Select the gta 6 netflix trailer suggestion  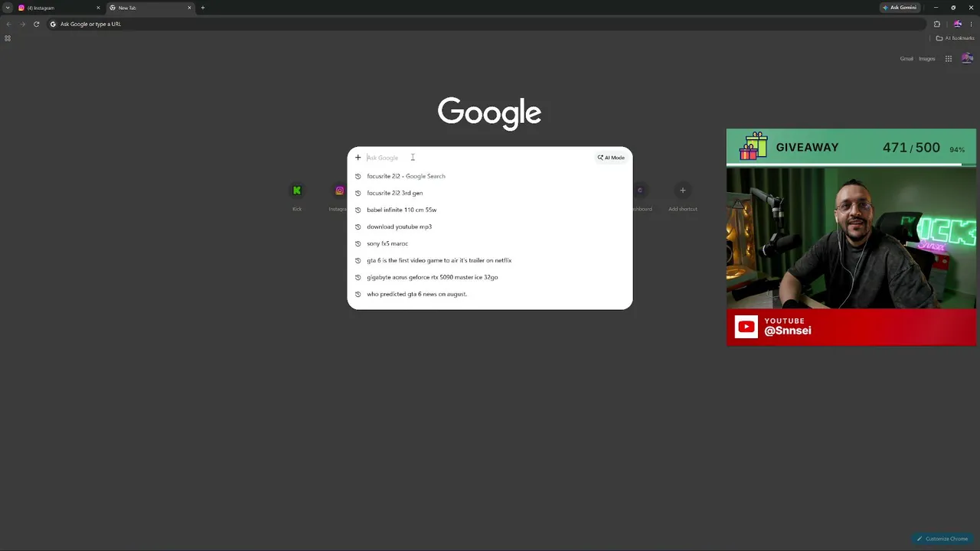(x=490, y=260)
